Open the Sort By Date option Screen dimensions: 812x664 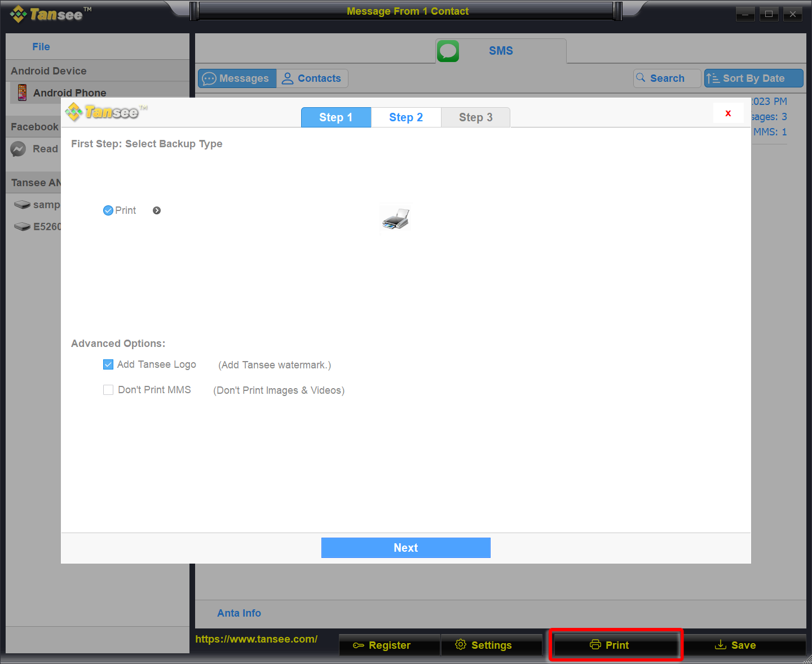754,78
